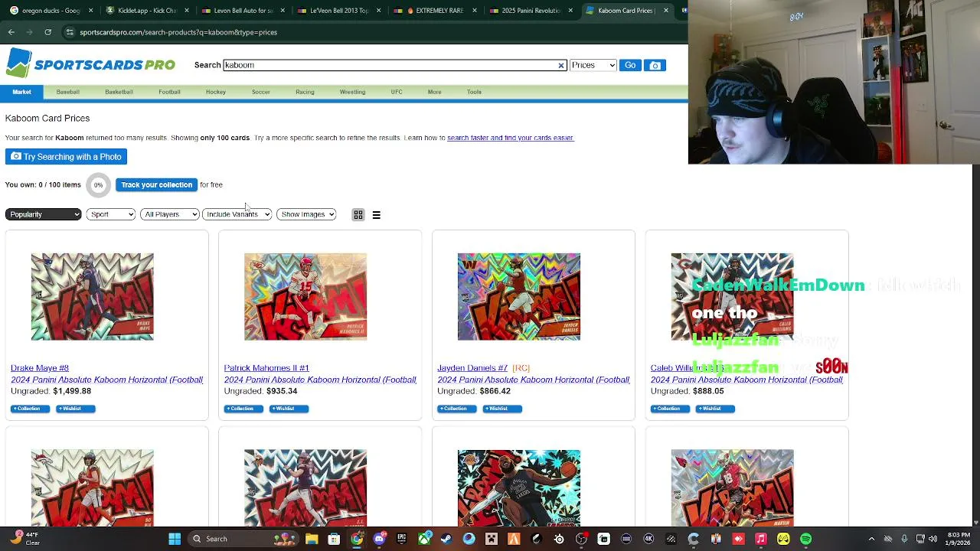Image resolution: width=980 pixels, height=551 pixels.
Task: Open the More navigation menu
Action: click(x=434, y=92)
